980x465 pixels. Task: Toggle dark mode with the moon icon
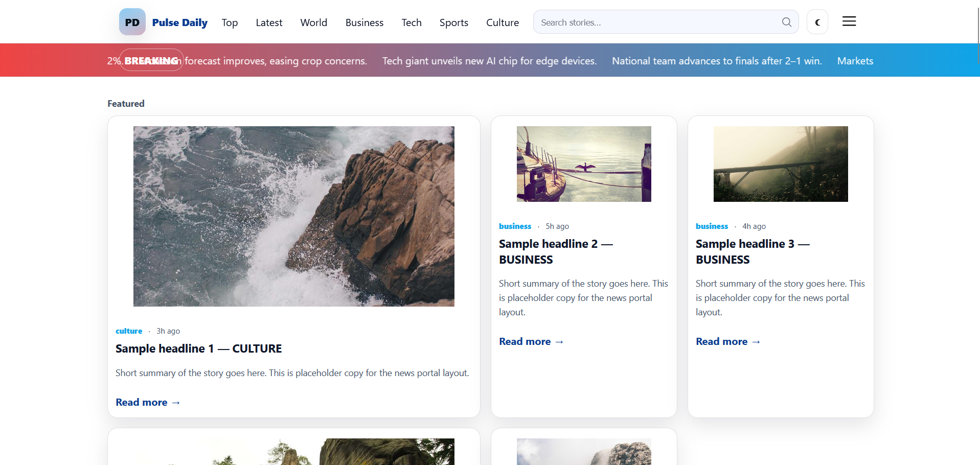[x=817, y=22]
